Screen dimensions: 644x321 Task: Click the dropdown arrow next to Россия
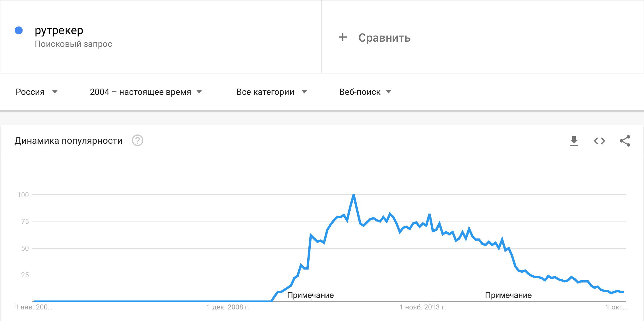55,92
